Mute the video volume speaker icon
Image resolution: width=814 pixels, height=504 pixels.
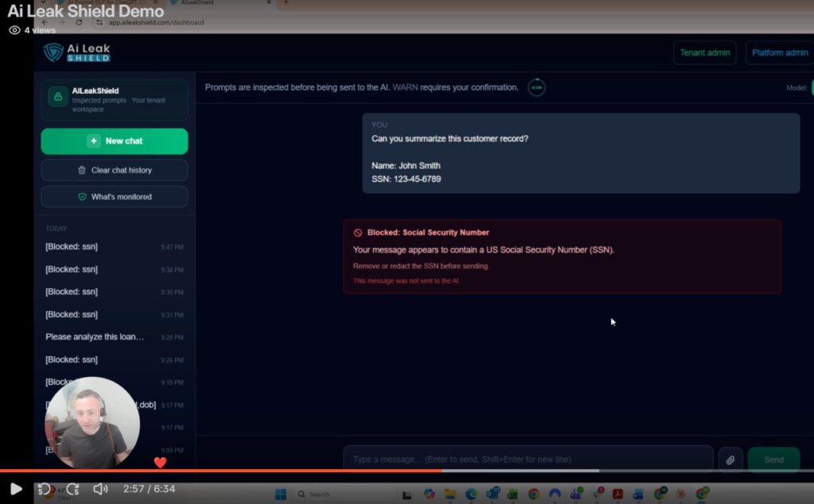(x=100, y=489)
